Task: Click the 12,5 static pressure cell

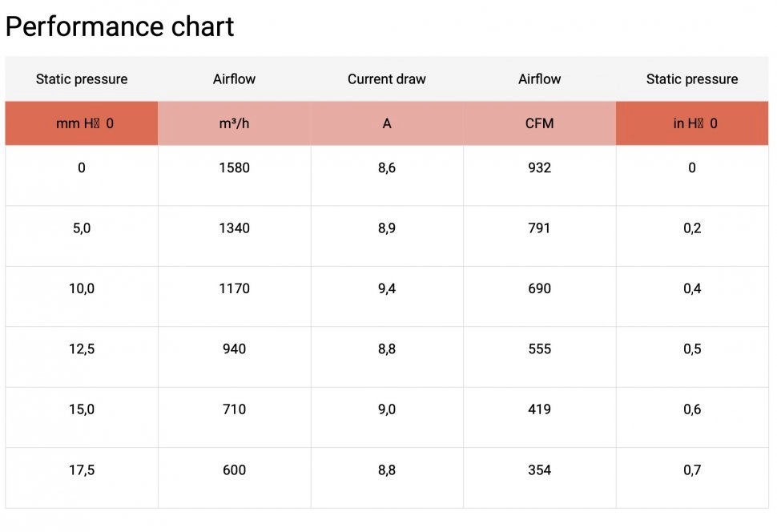Action: point(82,349)
